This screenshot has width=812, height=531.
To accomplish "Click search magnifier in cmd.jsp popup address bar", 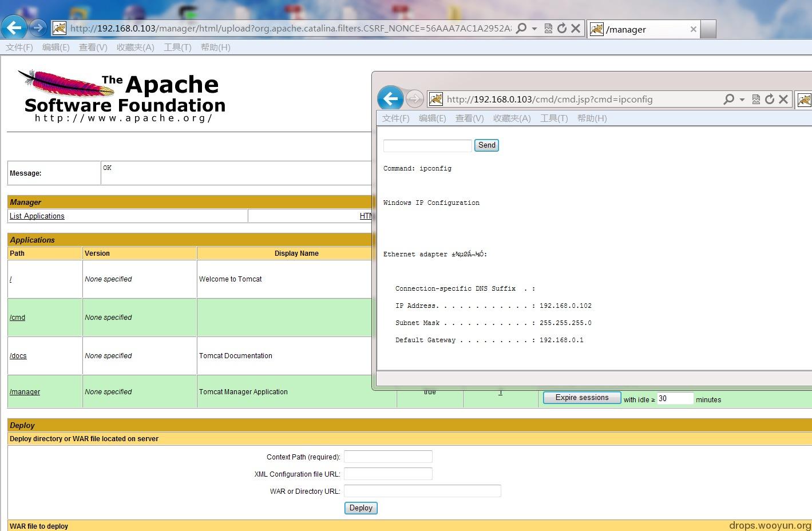I will coord(728,99).
